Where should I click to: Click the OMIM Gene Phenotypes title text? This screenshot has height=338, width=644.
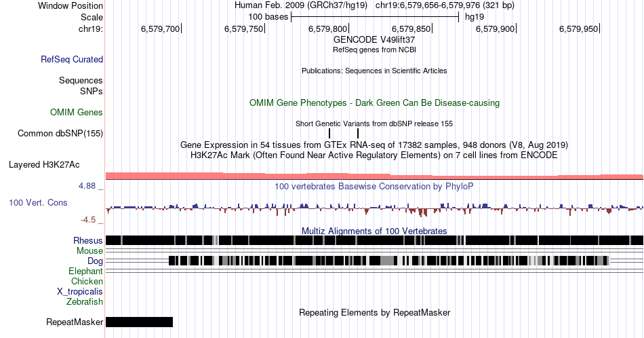pyautogui.click(x=374, y=102)
